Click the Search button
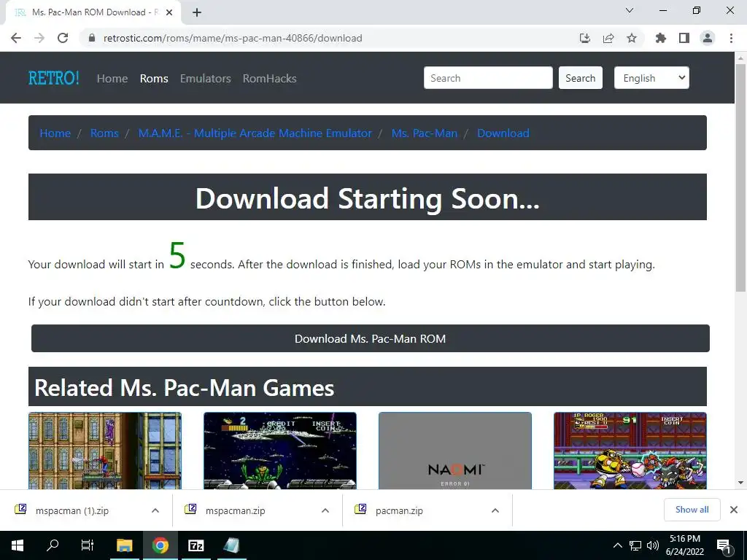The image size is (747, 560). point(580,77)
